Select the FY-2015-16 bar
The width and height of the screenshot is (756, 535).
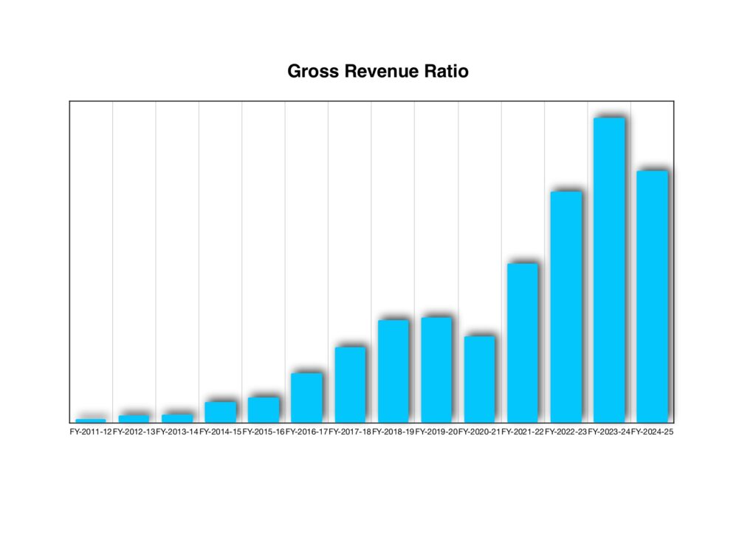264,409
